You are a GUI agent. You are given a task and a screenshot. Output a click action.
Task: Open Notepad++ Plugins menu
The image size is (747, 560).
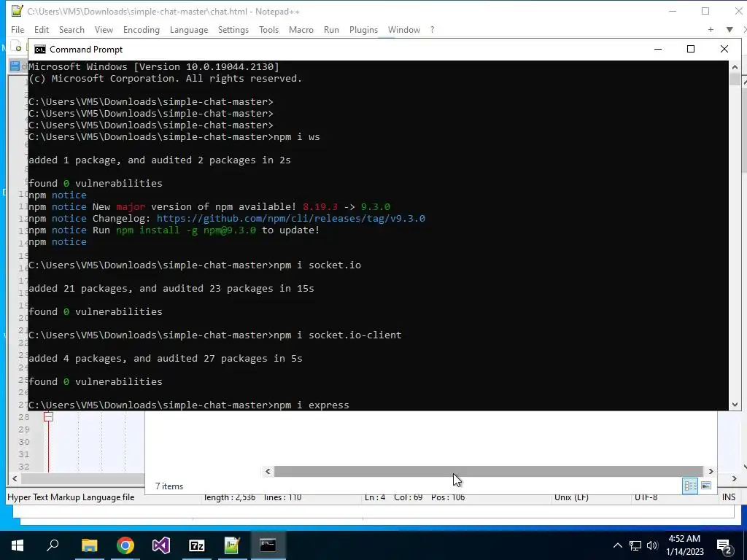point(363,29)
